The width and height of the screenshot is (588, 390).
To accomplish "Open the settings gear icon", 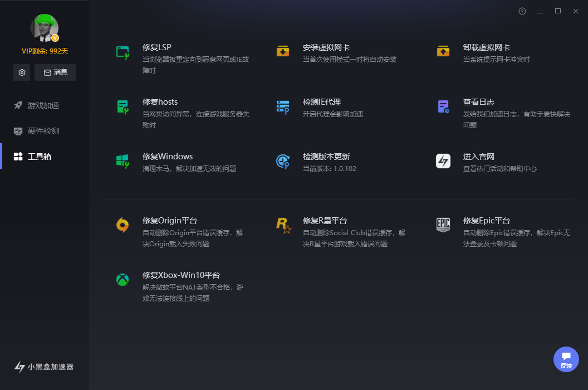I will pyautogui.click(x=21, y=72).
